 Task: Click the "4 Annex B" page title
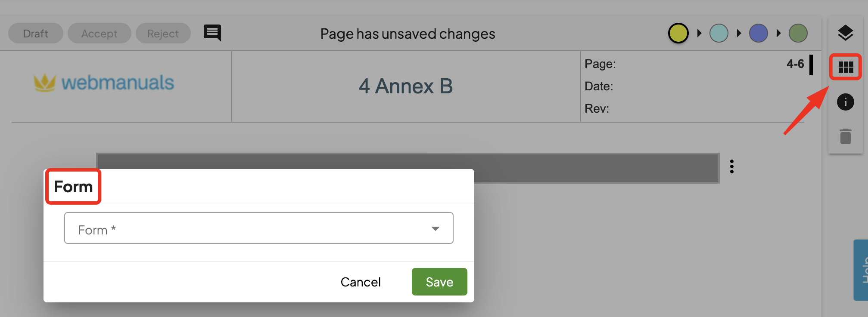(x=406, y=86)
